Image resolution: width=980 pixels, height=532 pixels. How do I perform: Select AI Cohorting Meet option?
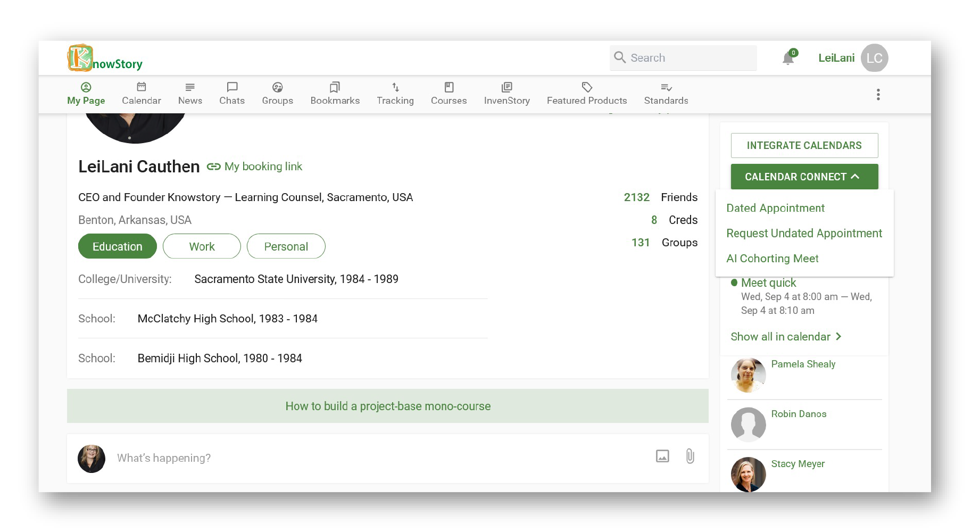tap(772, 259)
